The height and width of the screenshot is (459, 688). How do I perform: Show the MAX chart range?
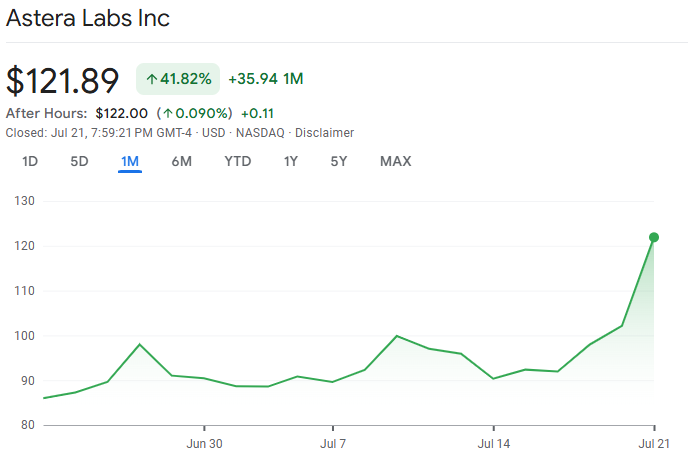tap(396, 161)
